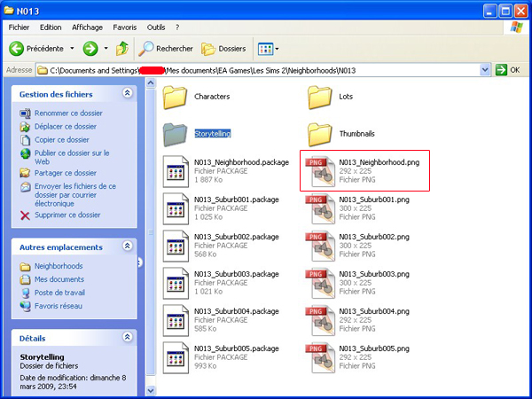Select N013_Suburb001.package file icon

pyautogui.click(x=176, y=209)
